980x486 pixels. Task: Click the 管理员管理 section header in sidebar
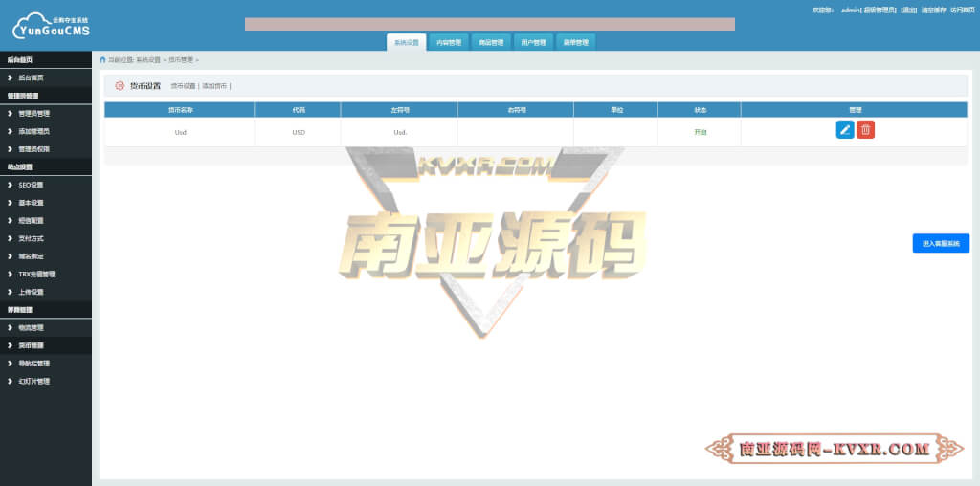pos(46,96)
